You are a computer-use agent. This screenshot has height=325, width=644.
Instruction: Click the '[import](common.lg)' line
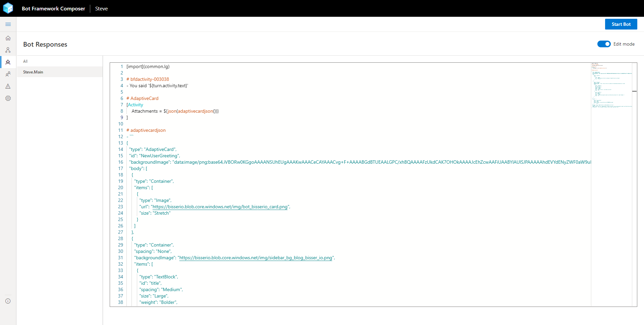point(148,66)
